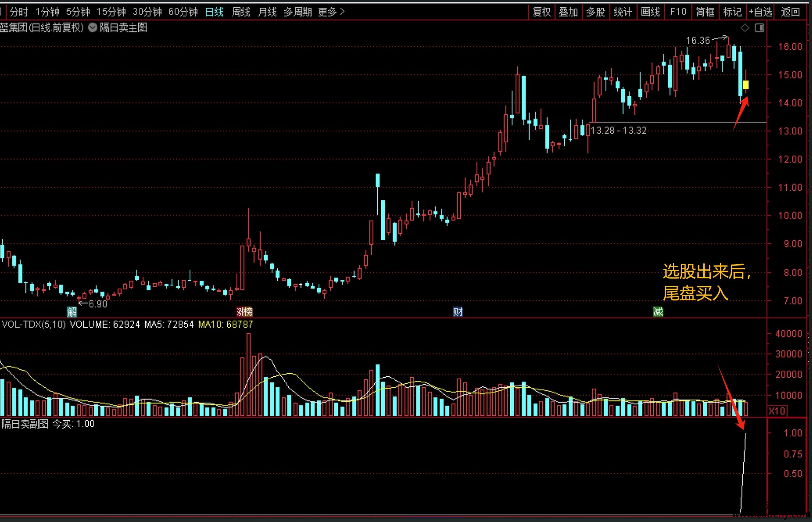Click the 今买: 1.00 value
This screenshot has height=522, width=812.
(x=73, y=424)
